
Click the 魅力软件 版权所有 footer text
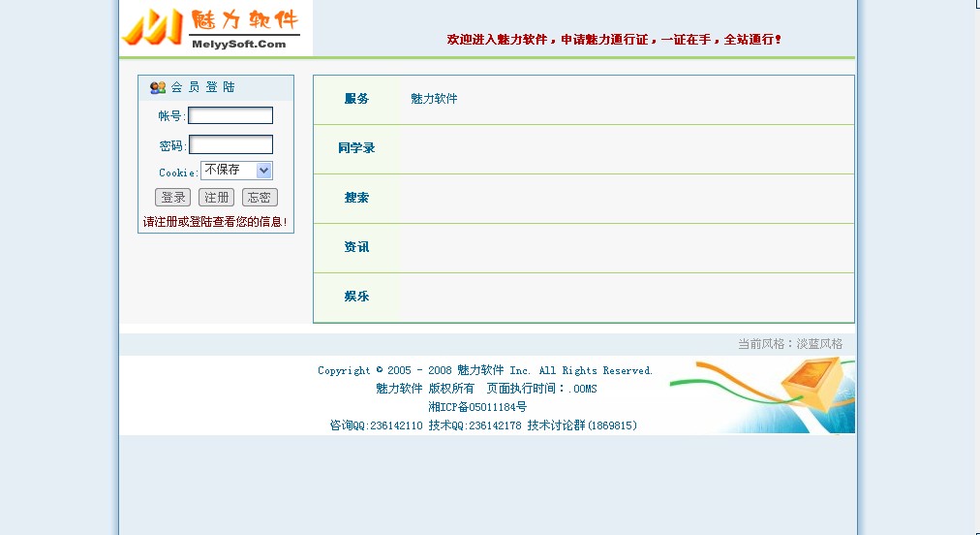[x=425, y=389]
